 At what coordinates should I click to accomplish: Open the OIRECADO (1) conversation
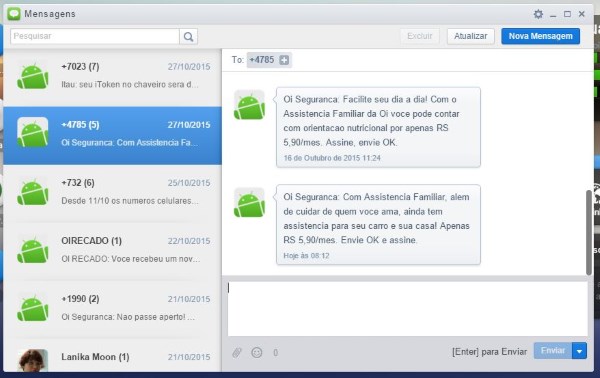click(x=112, y=252)
